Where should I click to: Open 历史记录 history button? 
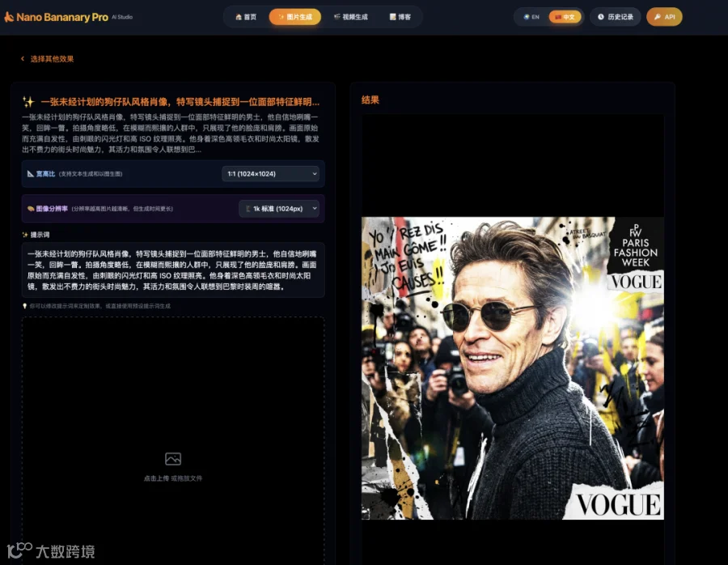[616, 17]
